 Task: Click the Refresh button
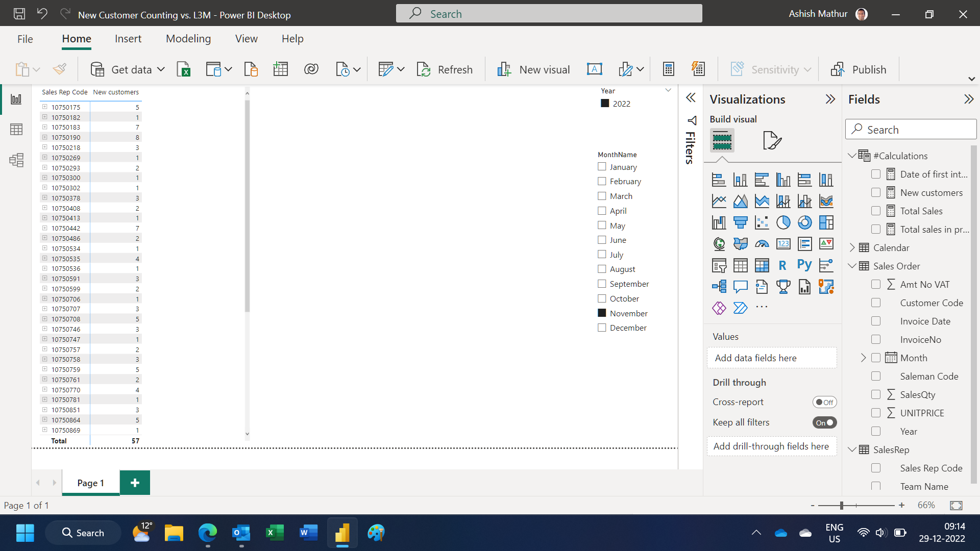click(445, 69)
